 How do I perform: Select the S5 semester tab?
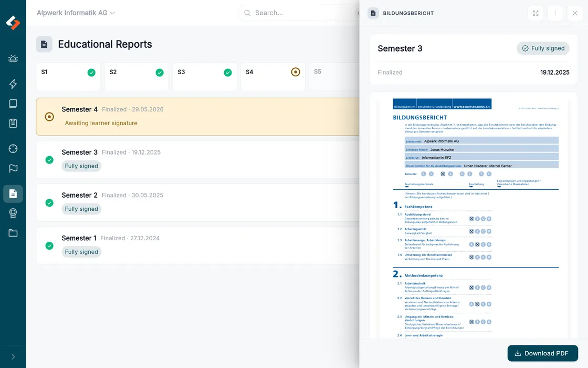pyautogui.click(x=334, y=77)
